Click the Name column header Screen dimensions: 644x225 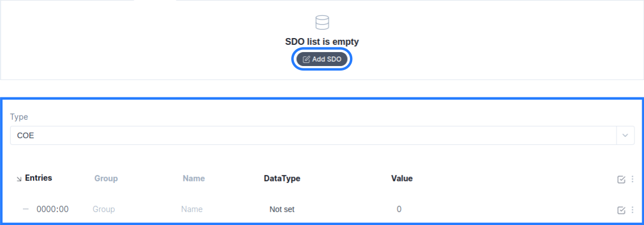pyautogui.click(x=193, y=178)
